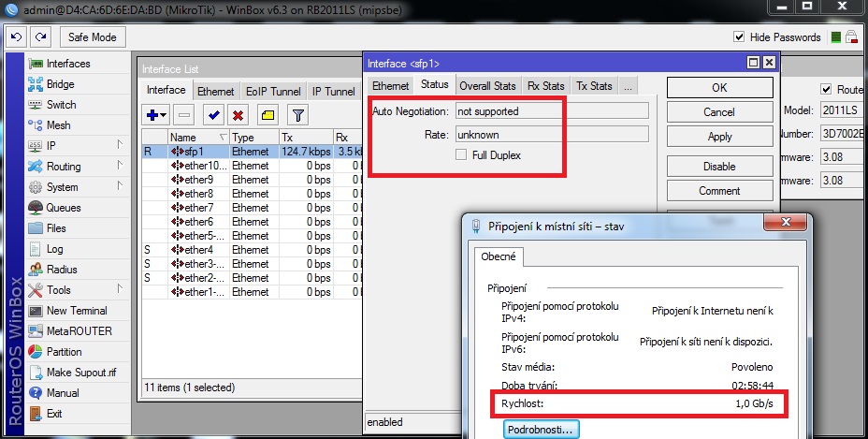This screenshot has width=868, height=439.
Task: Click the red X disable button
Action: click(x=238, y=115)
